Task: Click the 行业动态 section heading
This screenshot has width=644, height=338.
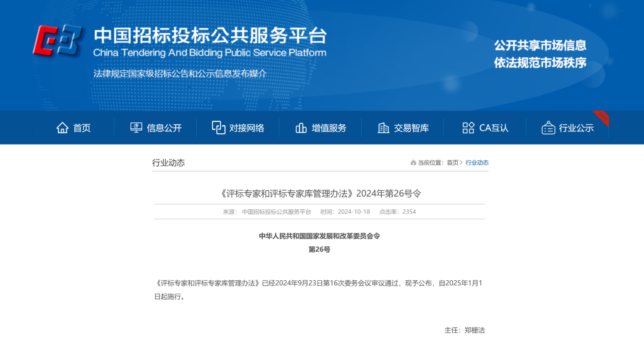Action: (x=169, y=163)
